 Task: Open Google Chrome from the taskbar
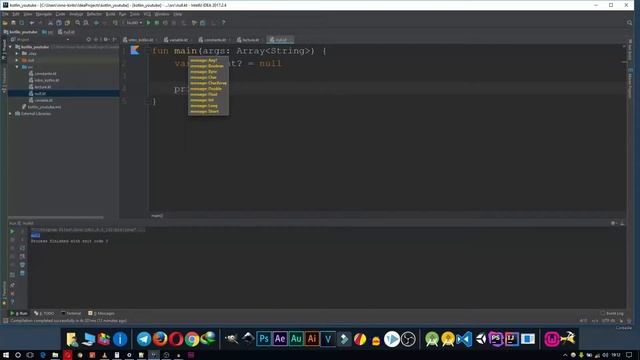[x=192, y=339]
